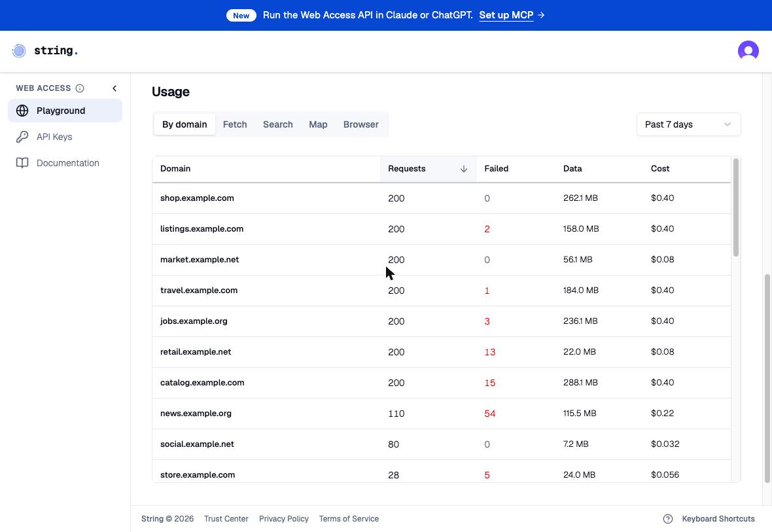Select jobs.example.org domain
This screenshot has height=532, width=772.
[x=194, y=321]
